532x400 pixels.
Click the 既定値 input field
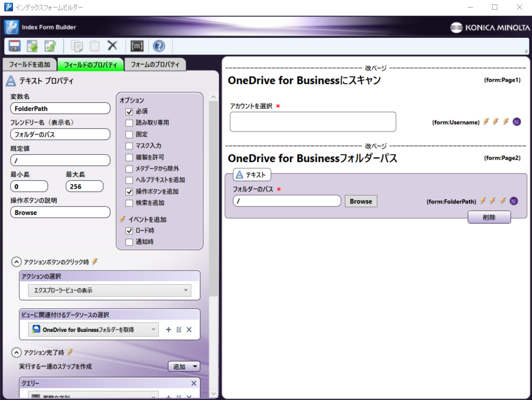pyautogui.click(x=60, y=160)
